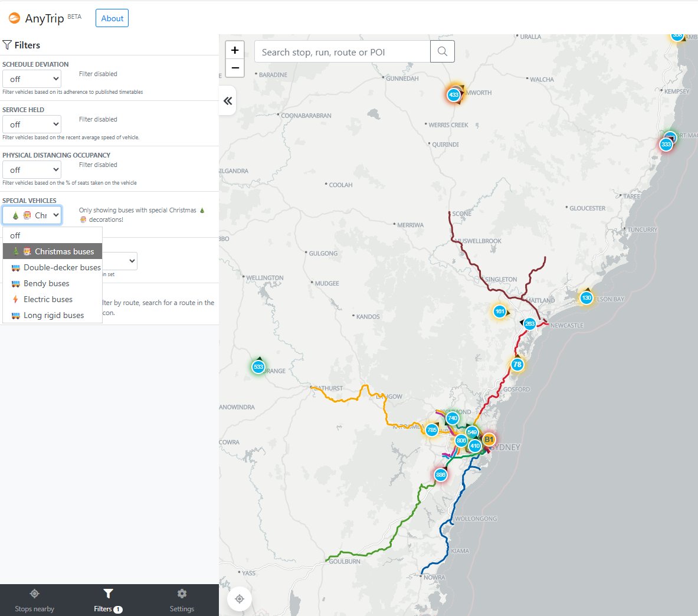Image resolution: width=698 pixels, height=616 pixels.
Task: Click the Settings gear icon in bottom bar
Action: 182,594
